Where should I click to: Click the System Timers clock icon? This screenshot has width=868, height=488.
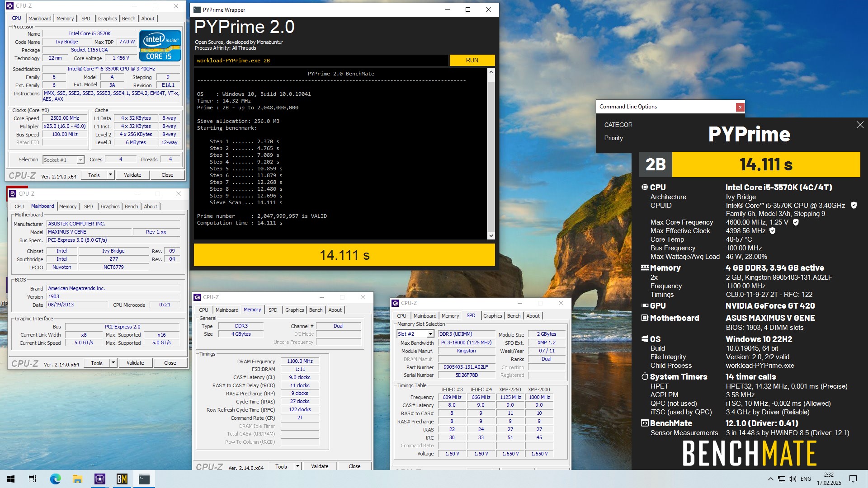pos(645,376)
